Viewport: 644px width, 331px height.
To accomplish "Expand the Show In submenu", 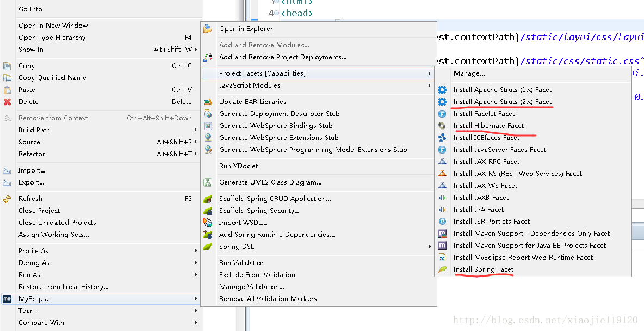I will click(x=196, y=50).
